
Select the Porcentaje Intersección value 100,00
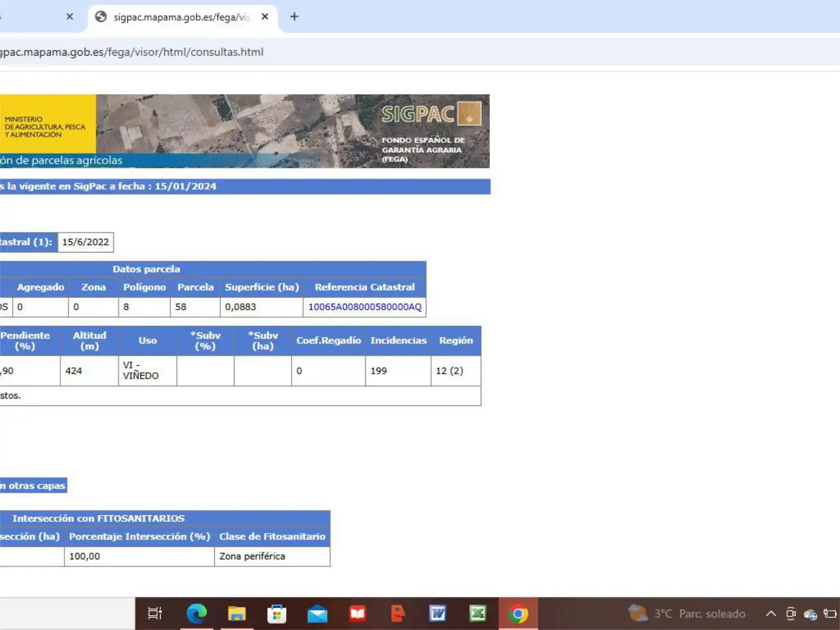[85, 556]
